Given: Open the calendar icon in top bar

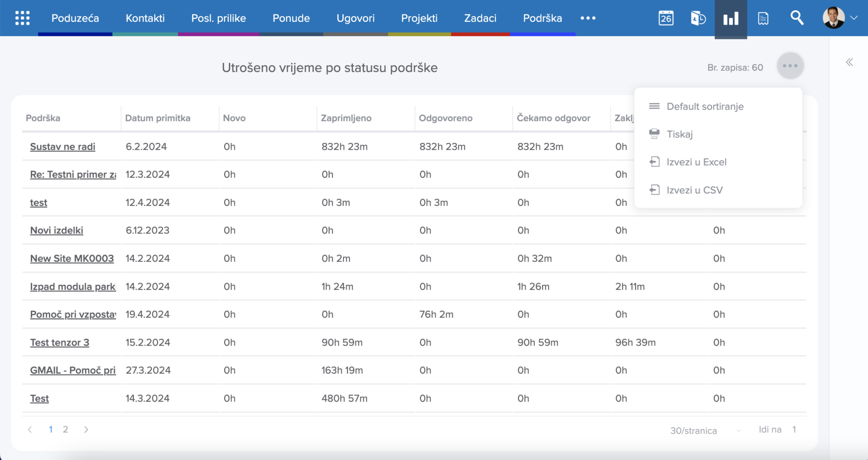Looking at the screenshot, I should 665,18.
